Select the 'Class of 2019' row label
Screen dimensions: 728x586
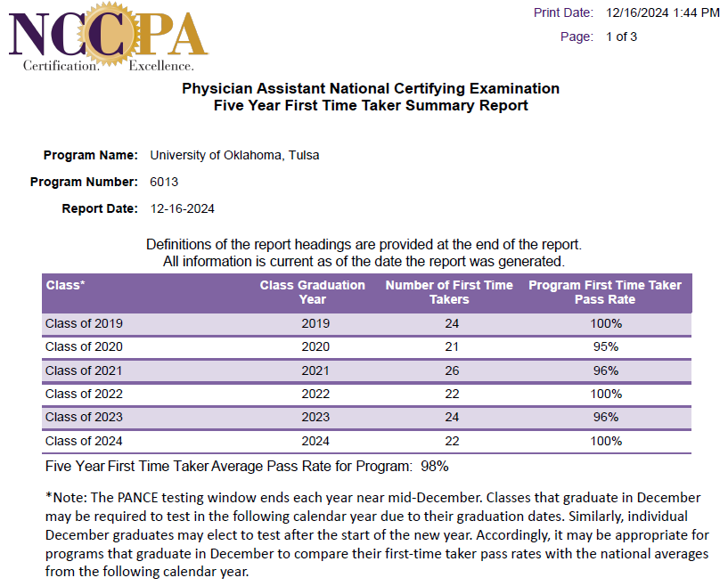pyautogui.click(x=84, y=323)
